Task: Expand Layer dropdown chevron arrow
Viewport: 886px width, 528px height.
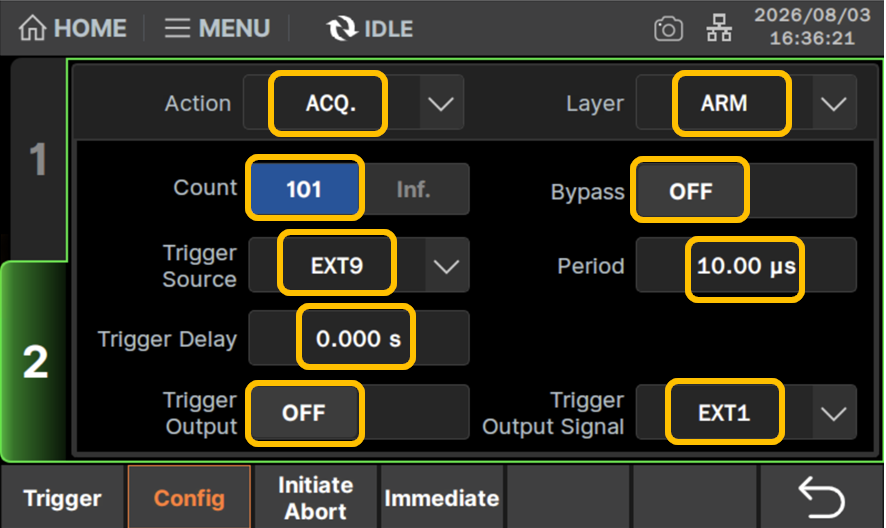Action: [x=833, y=103]
